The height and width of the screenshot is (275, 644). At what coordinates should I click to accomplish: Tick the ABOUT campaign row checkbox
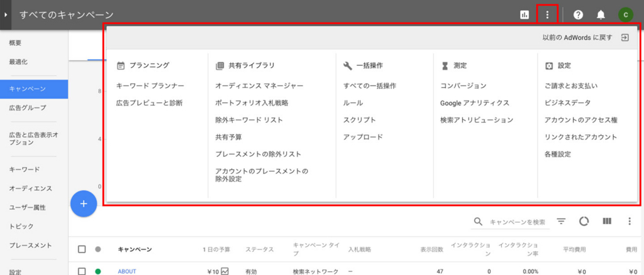pyautogui.click(x=82, y=271)
